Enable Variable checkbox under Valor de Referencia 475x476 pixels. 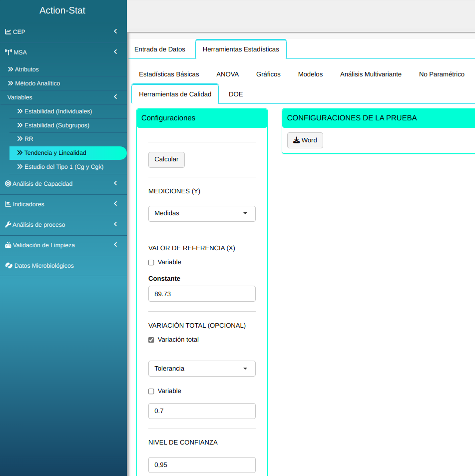151,263
